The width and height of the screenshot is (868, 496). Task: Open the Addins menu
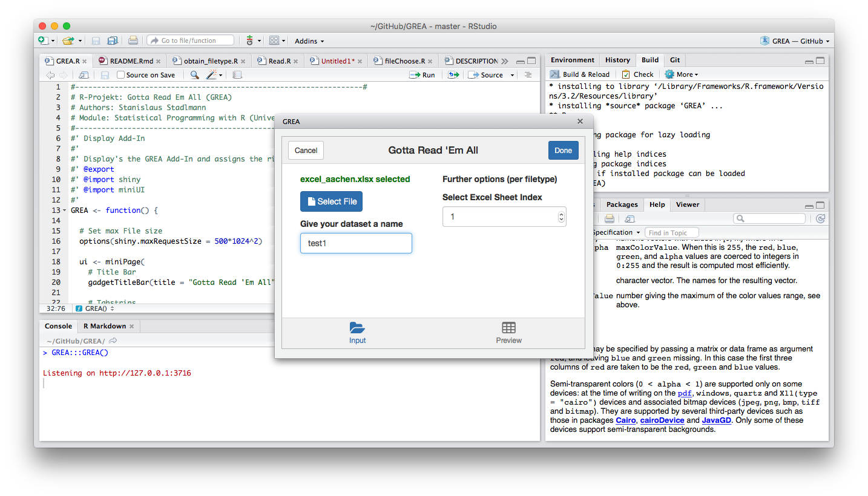[x=309, y=41]
